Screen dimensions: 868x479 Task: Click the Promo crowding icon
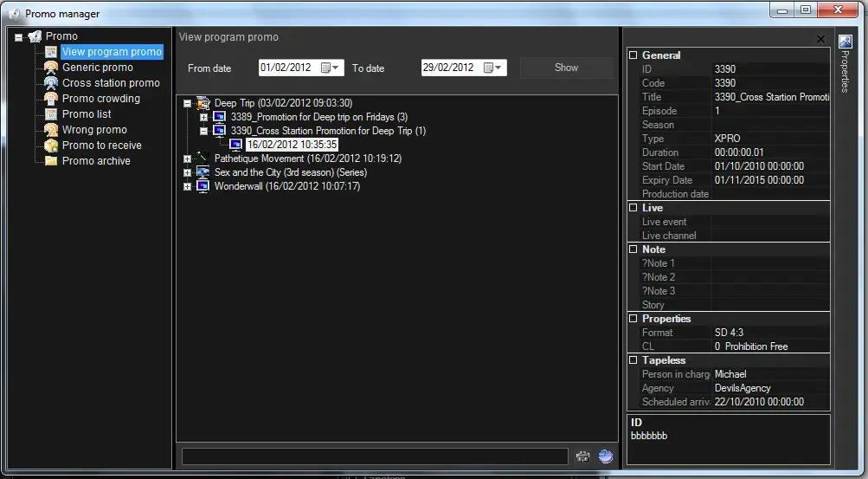pos(51,99)
